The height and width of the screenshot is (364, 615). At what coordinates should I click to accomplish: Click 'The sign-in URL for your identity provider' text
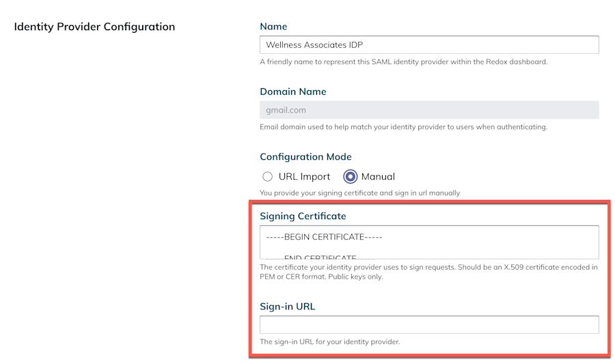330,341
